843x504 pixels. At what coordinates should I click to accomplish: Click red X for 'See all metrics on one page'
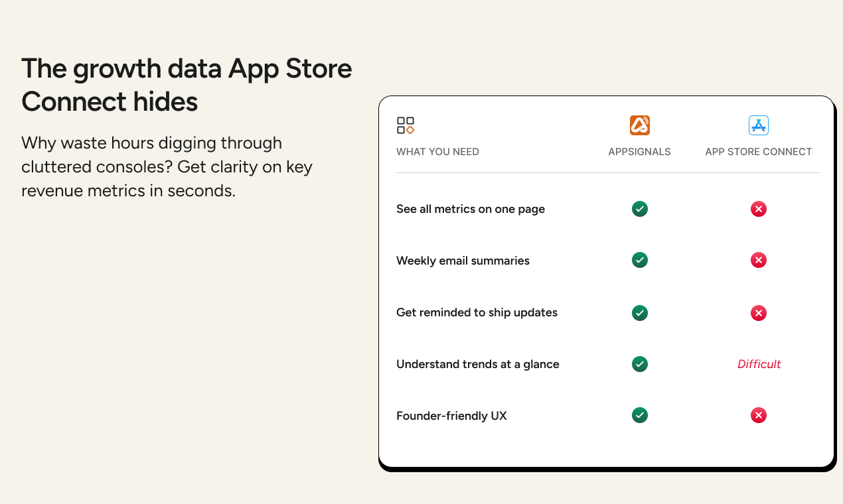click(x=759, y=209)
